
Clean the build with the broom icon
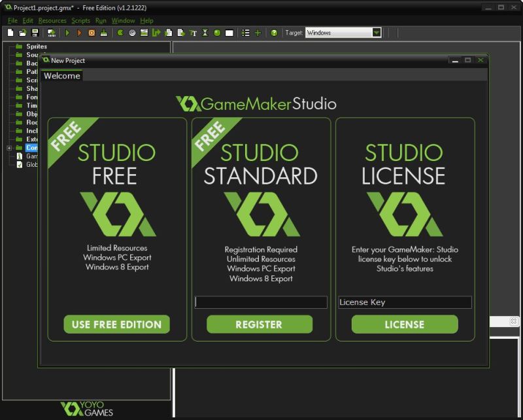[104, 33]
